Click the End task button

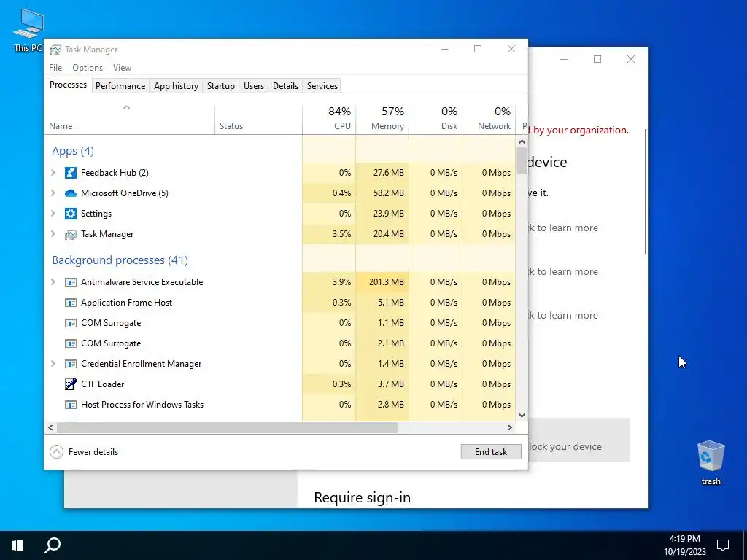(x=491, y=452)
